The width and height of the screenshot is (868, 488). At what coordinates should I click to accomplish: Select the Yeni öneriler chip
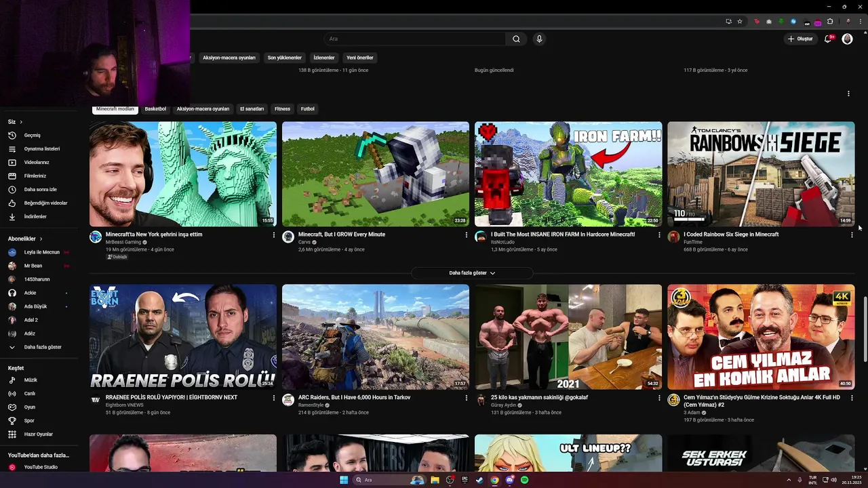tap(360, 58)
